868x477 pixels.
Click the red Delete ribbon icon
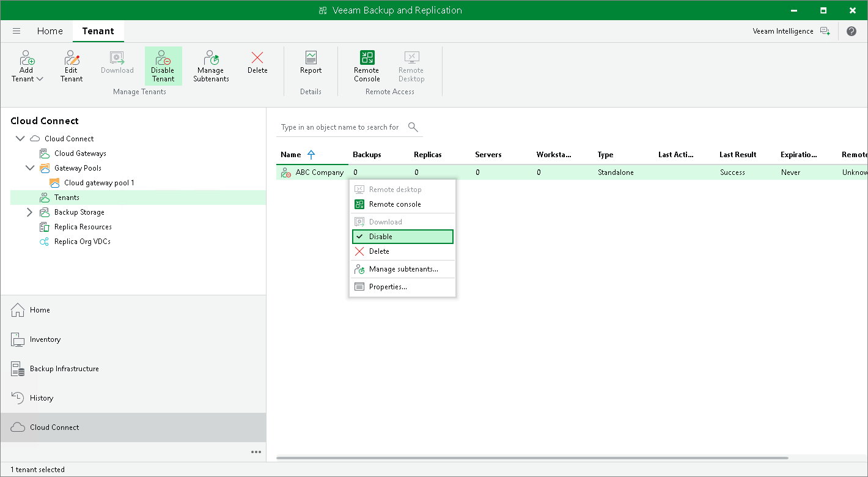coord(257,57)
